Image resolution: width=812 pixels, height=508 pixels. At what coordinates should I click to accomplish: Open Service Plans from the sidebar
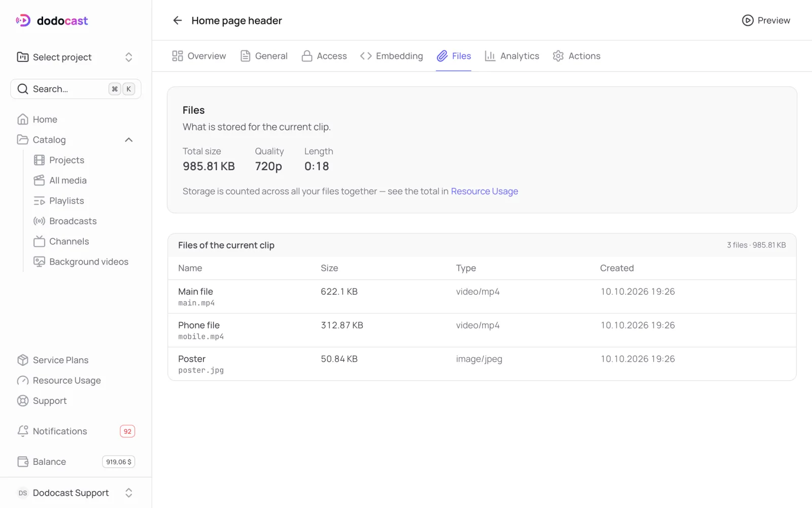[x=61, y=360]
